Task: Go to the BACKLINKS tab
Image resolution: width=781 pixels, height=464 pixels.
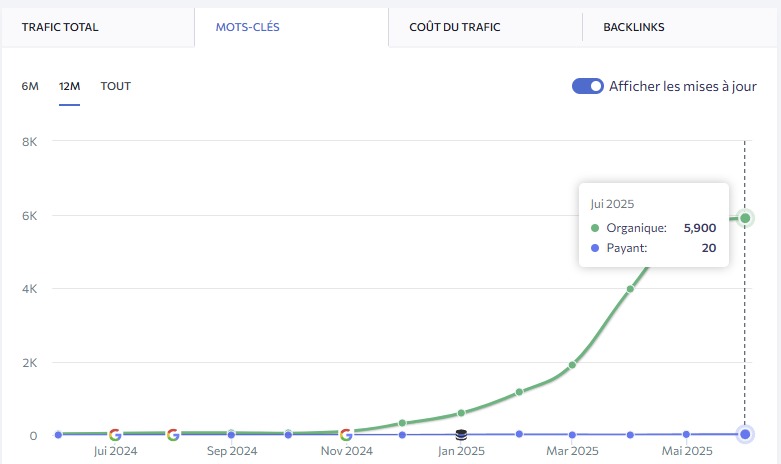Action: coord(634,27)
